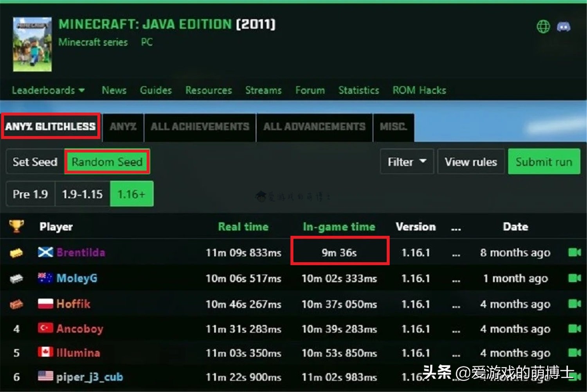
Task: Switch to Any% Glitchless tab
Action: coord(50,126)
